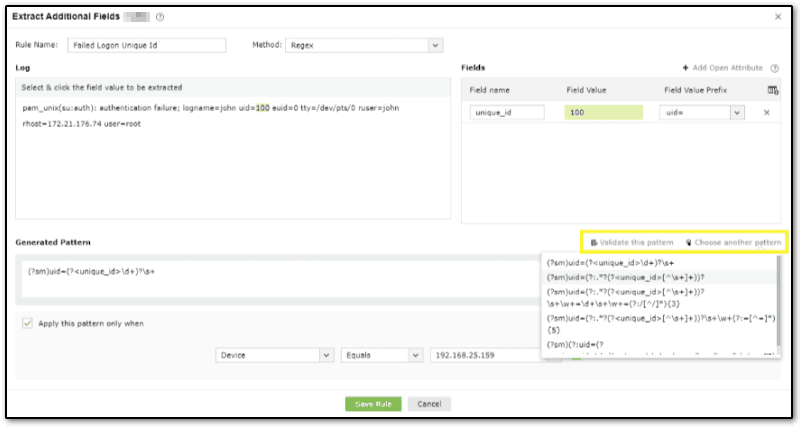The image size is (802, 428).
Task: Open the Field Value Prefix dropdown uid=
Action: tap(702, 112)
